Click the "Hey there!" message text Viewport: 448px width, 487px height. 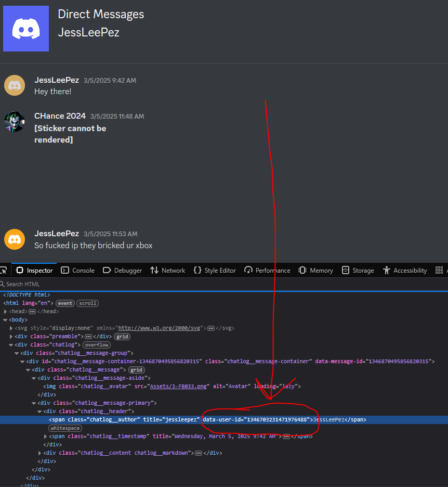[52, 92]
